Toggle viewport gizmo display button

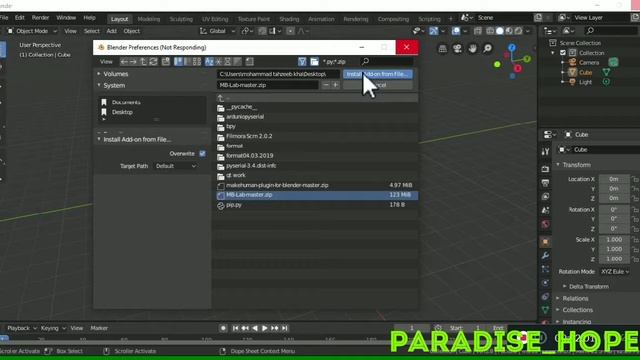(x=433, y=31)
